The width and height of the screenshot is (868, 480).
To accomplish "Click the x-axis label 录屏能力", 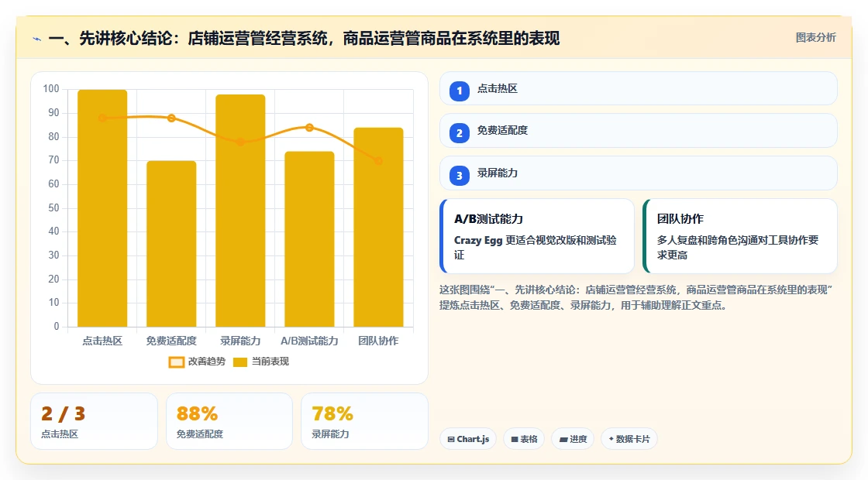I will click(240, 341).
